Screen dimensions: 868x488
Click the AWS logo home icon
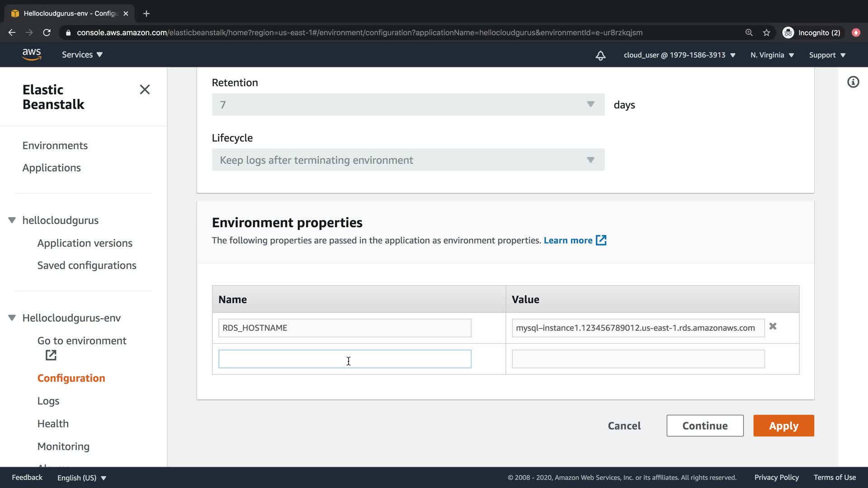32,55
